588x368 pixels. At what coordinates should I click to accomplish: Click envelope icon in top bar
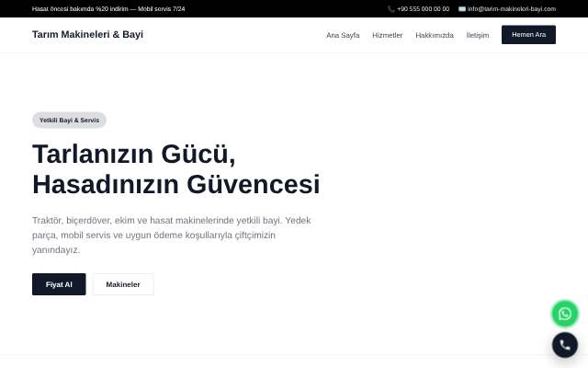click(x=462, y=9)
